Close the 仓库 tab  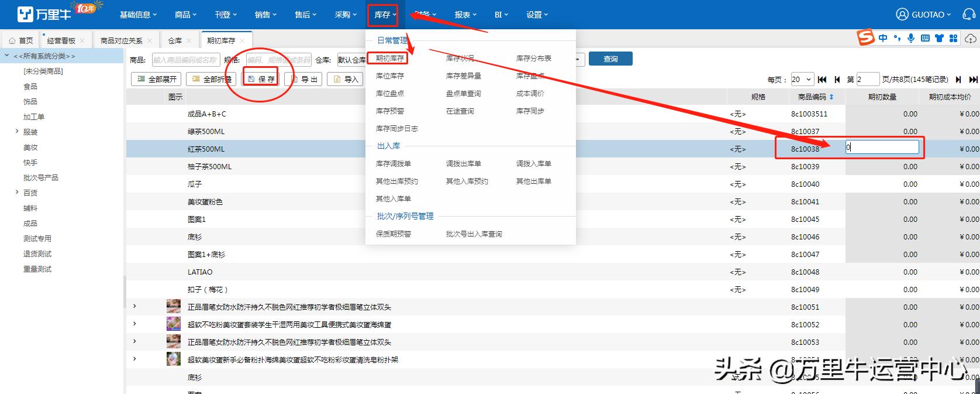(189, 41)
